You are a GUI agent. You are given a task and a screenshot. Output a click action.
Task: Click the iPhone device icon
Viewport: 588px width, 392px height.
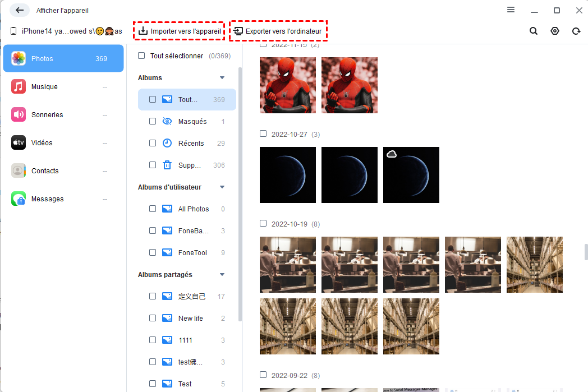[x=13, y=31]
